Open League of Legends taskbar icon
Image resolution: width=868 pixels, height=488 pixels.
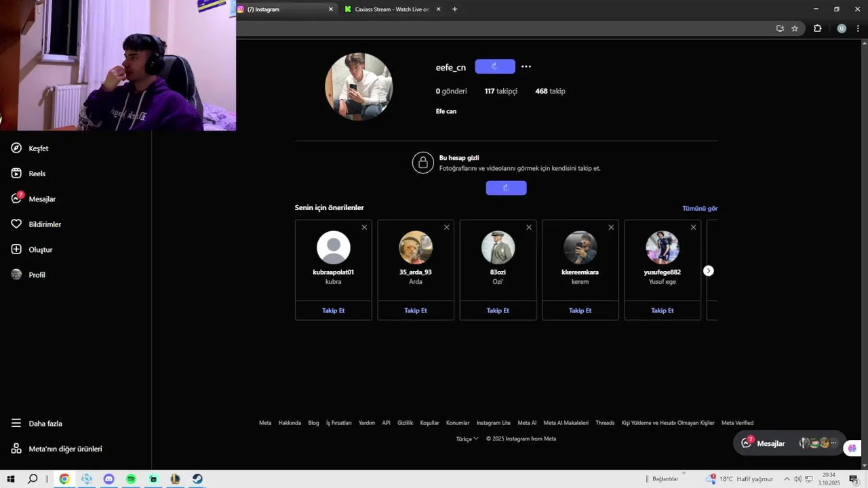pos(175,479)
